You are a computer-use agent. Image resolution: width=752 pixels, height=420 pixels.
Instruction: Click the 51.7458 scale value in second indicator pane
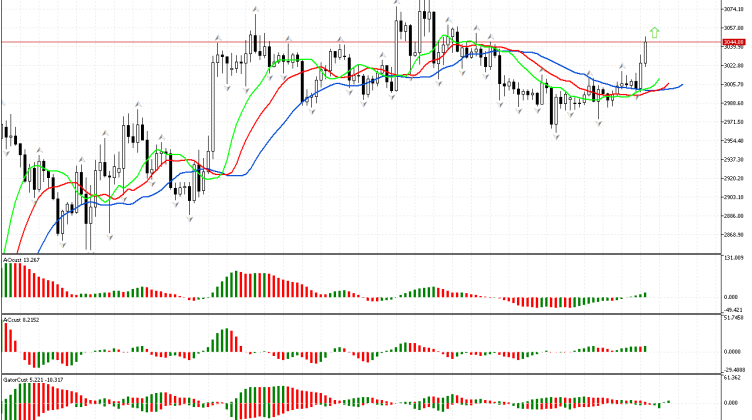[x=734, y=319]
